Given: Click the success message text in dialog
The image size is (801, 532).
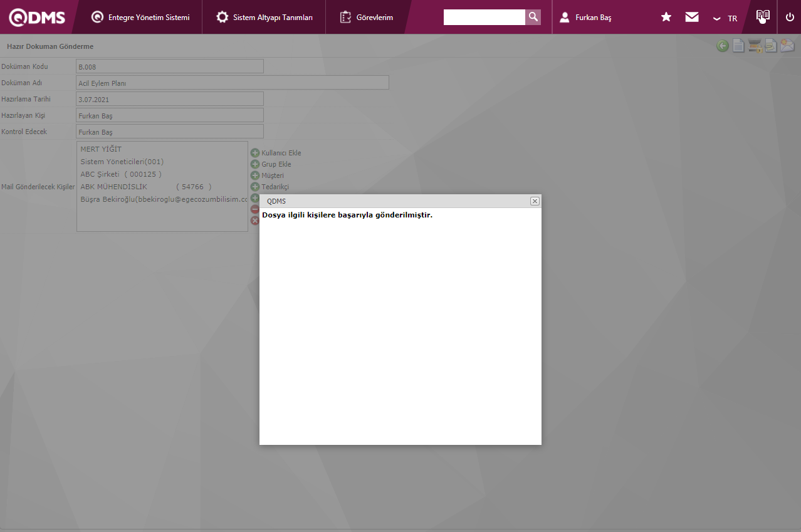Looking at the screenshot, I should [x=347, y=215].
